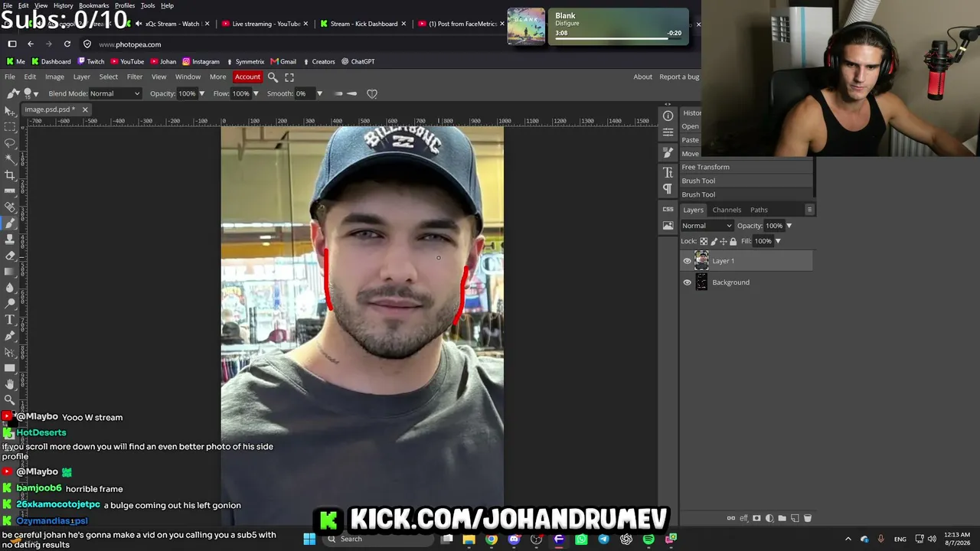980x551 pixels.
Task: Click the search magnifier icon in menu bar
Action: [x=273, y=77]
